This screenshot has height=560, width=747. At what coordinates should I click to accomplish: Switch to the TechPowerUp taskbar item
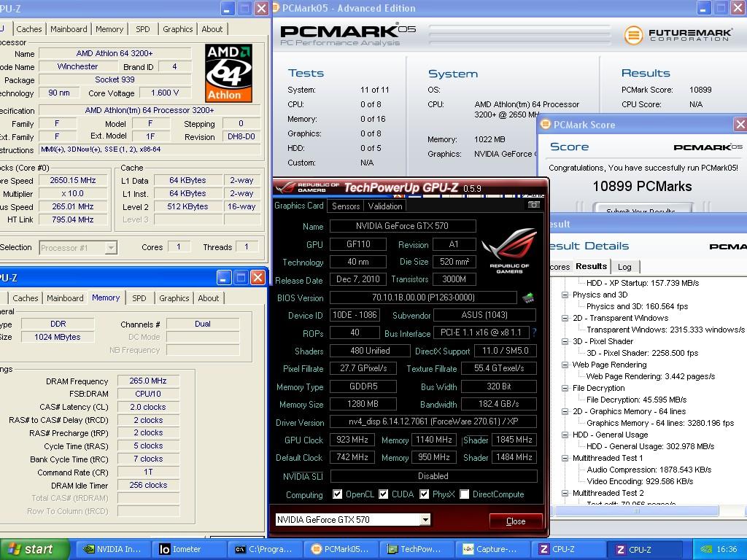tap(416, 549)
